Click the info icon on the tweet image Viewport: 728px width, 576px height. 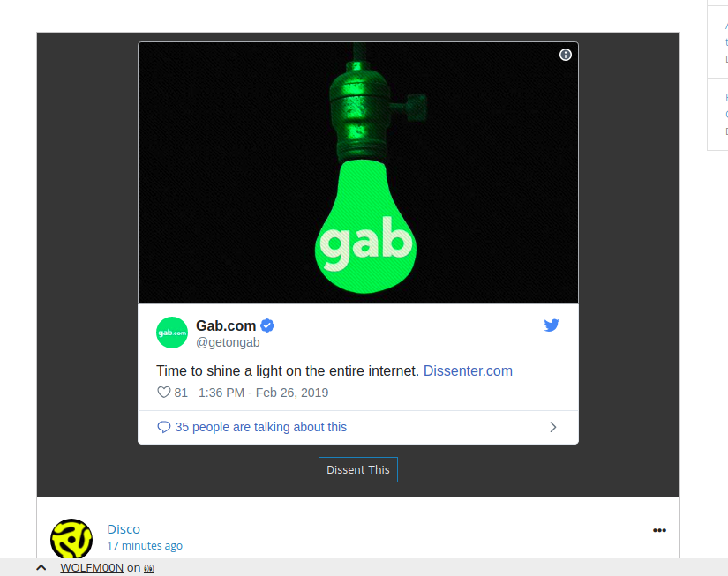[565, 55]
